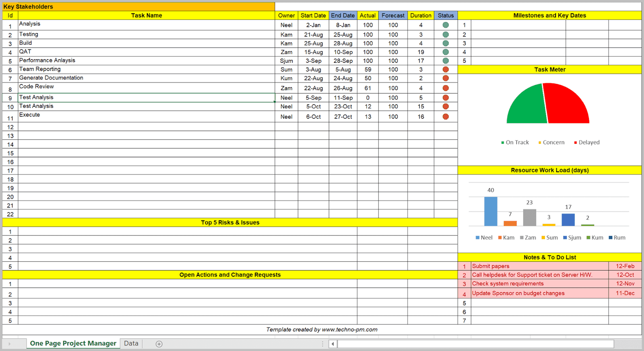644x351 pixels.
Task: Select the Forecast column header
Action: pyautogui.click(x=393, y=15)
